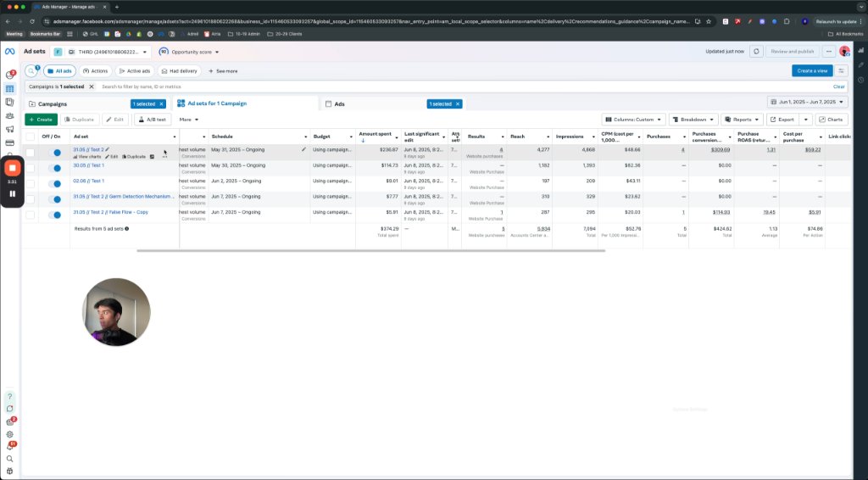Toggle off the Germ Detection Mechanism ad set

(x=54, y=199)
